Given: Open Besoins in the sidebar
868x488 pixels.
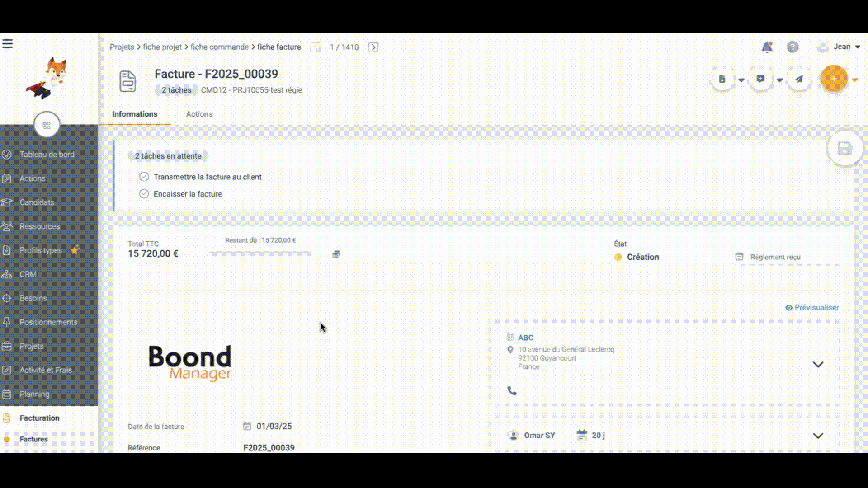Looking at the screenshot, I should click(x=33, y=298).
